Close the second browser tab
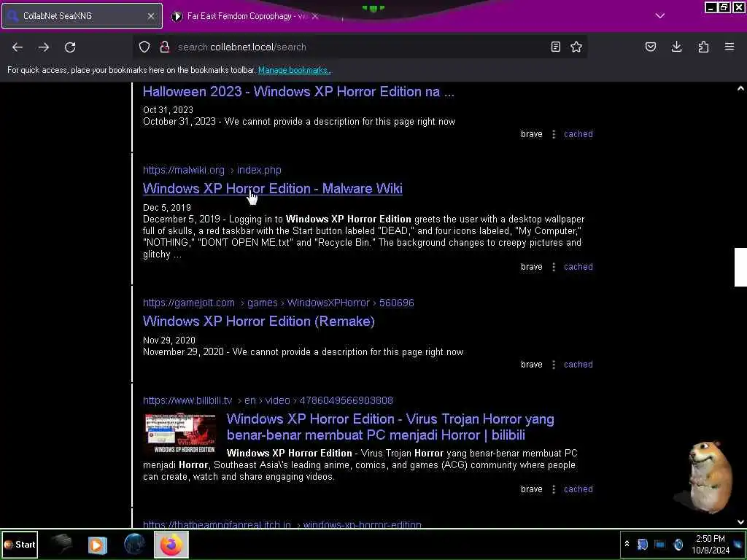Image resolution: width=747 pixels, height=560 pixels. pos(315,16)
